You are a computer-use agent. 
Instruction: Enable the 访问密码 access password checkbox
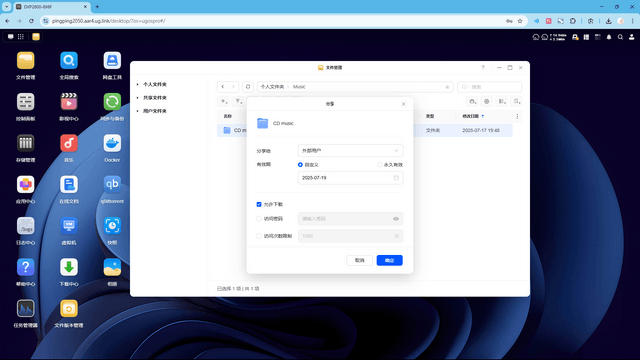(x=259, y=219)
